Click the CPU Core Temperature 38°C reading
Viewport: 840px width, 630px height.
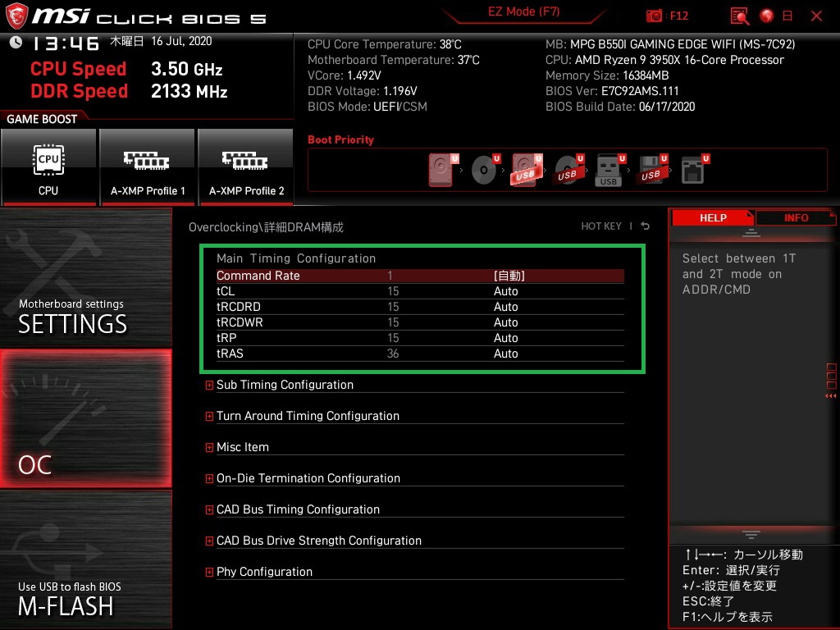(384, 44)
